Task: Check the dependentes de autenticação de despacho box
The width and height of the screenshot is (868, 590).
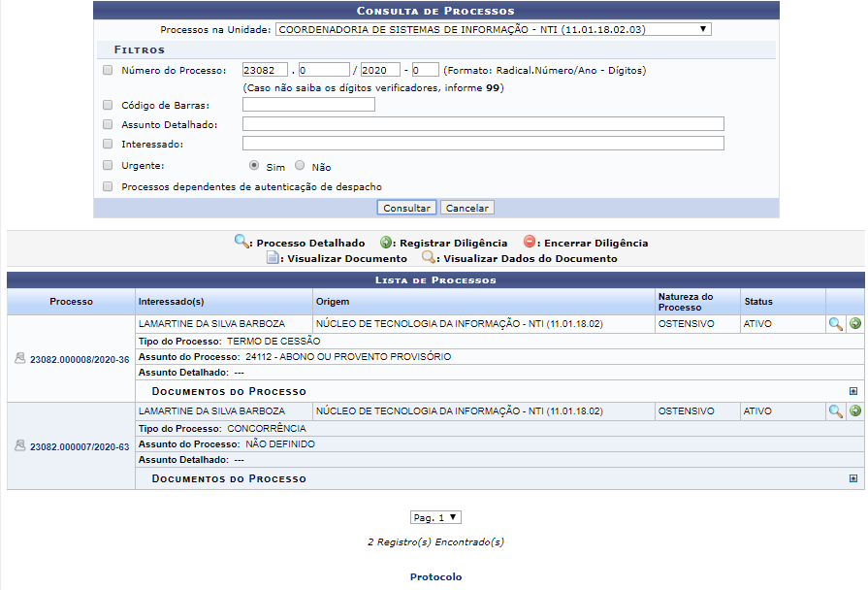Action: [x=108, y=186]
